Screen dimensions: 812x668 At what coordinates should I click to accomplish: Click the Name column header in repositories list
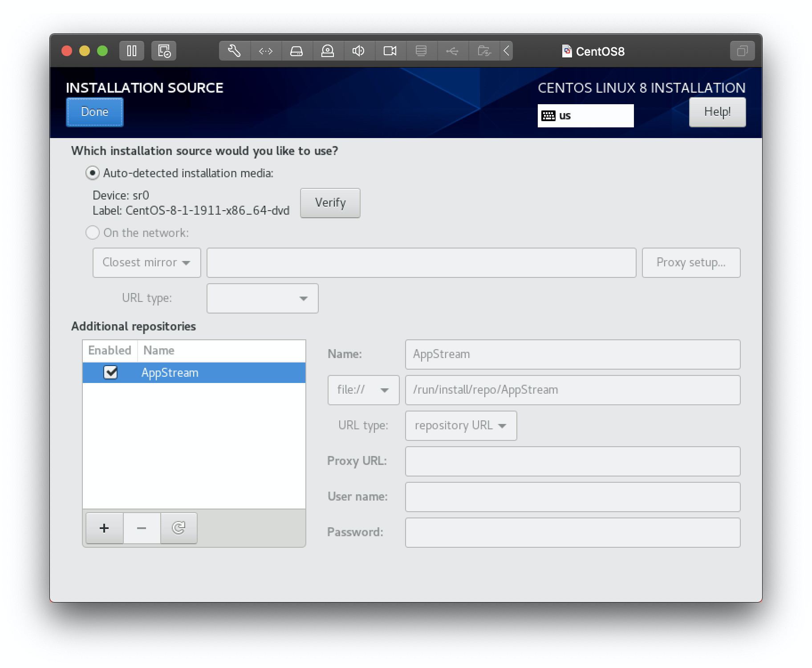pos(221,350)
